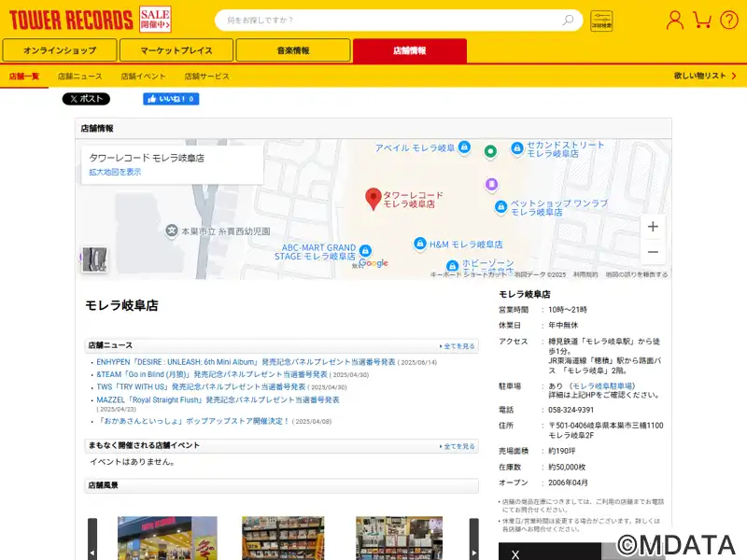Viewport: 747px width, 560px height.
Task: Open the &TEAM Go in Blind news link
Action: pos(212,375)
